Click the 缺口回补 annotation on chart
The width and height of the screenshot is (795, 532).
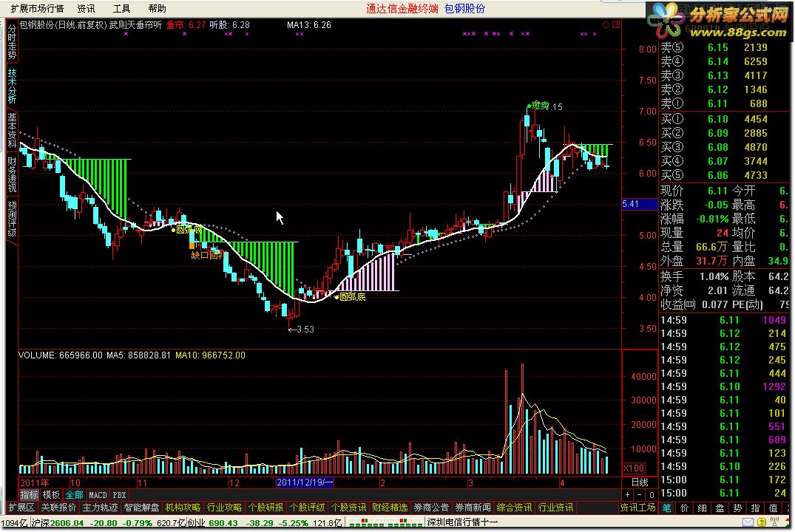coord(207,255)
